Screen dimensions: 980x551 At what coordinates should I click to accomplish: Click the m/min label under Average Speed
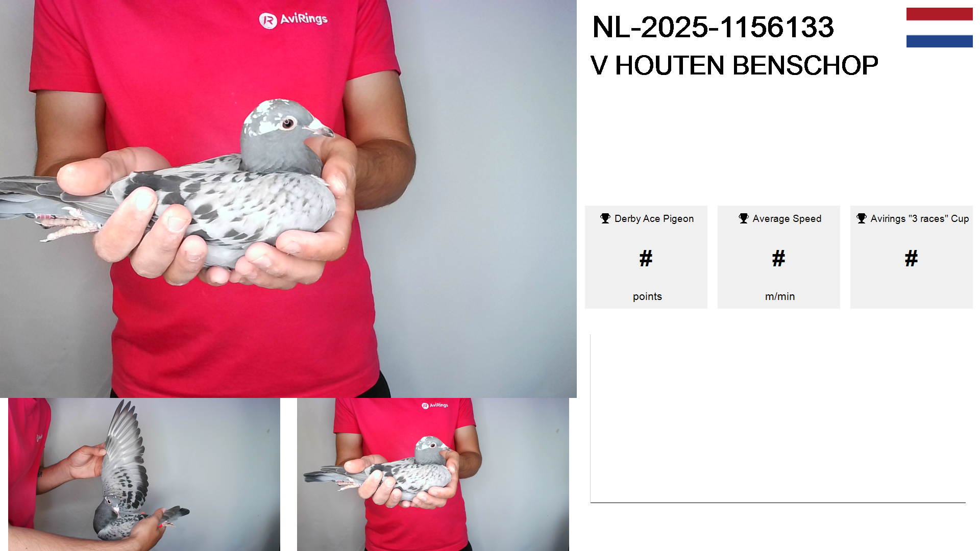(x=780, y=296)
